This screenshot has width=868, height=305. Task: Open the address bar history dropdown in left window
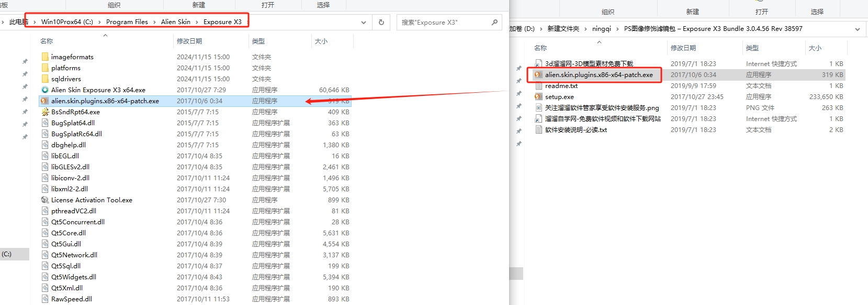click(x=364, y=22)
